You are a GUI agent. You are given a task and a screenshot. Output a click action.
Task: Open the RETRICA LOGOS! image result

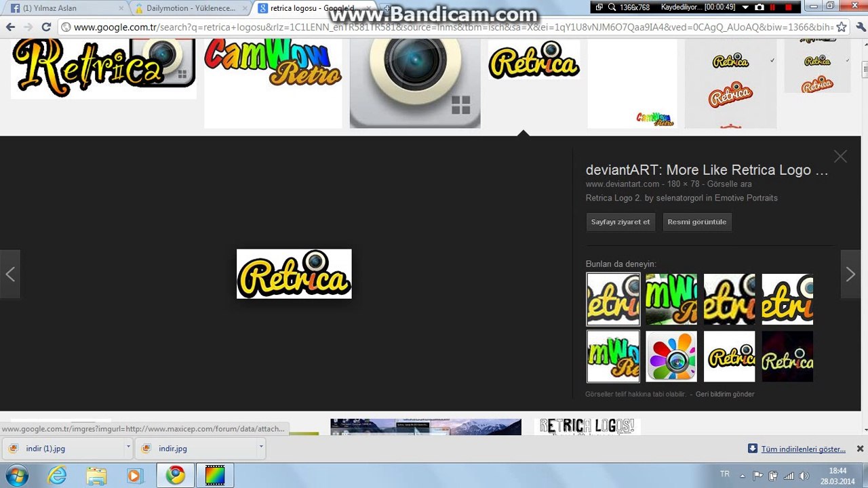587,427
